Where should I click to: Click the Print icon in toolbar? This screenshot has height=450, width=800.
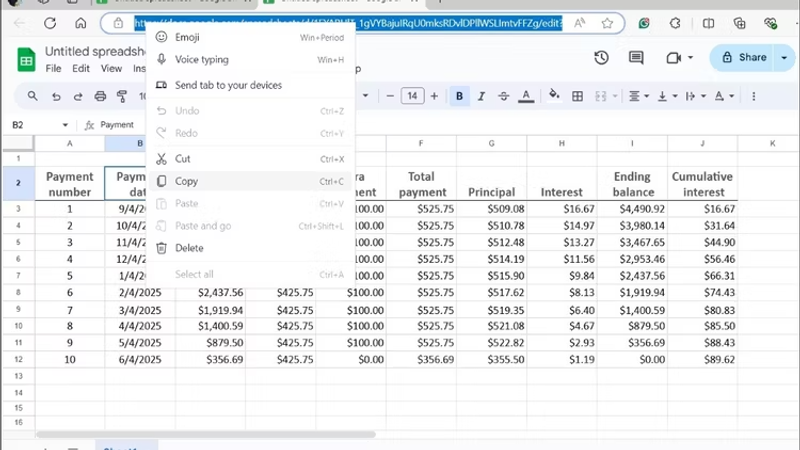click(100, 96)
